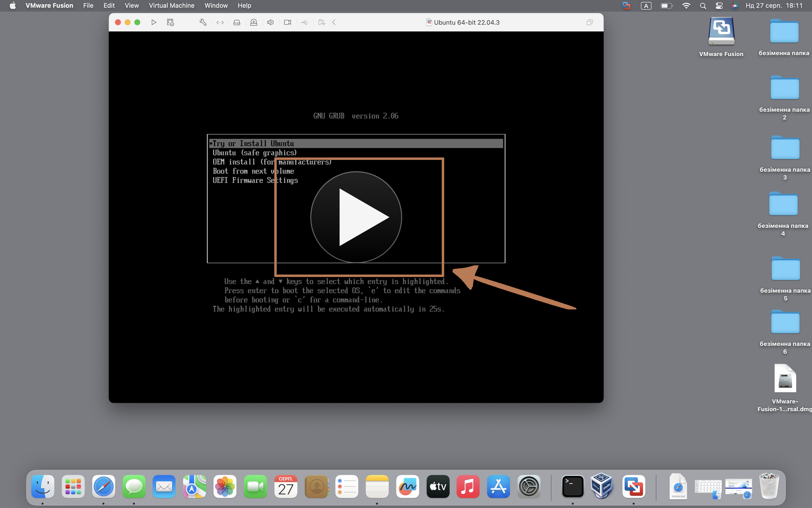Click the battery status icon

667,5
